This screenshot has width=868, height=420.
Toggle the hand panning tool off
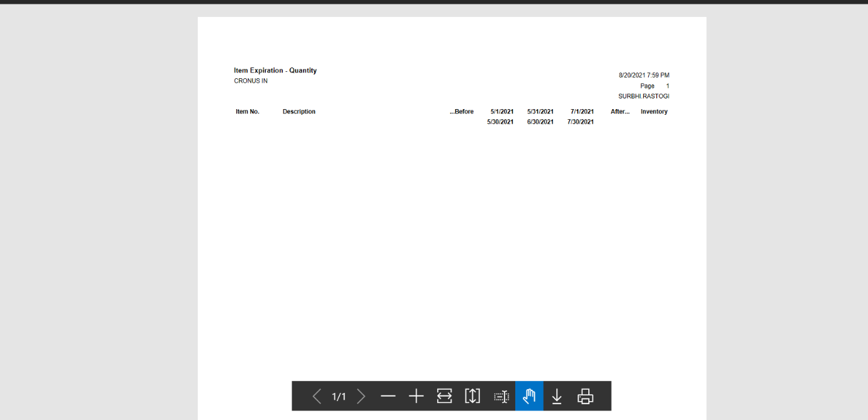point(528,396)
